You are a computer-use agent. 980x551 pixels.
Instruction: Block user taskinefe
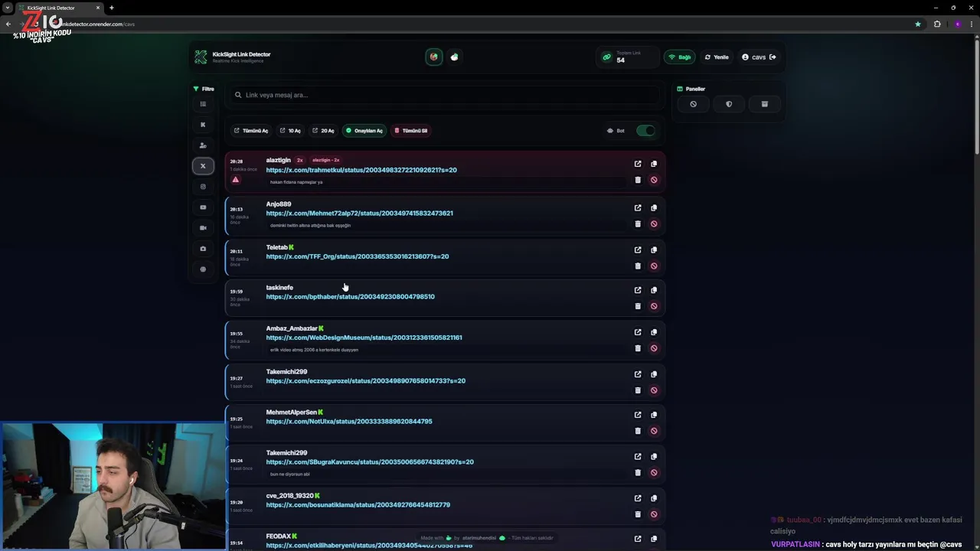pos(654,306)
